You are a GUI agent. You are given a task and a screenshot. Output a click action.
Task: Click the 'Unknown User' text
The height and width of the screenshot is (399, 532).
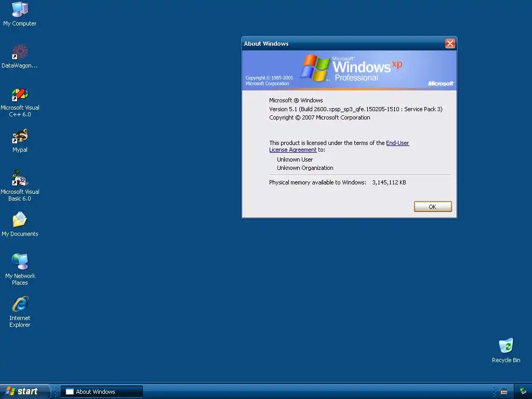point(295,159)
